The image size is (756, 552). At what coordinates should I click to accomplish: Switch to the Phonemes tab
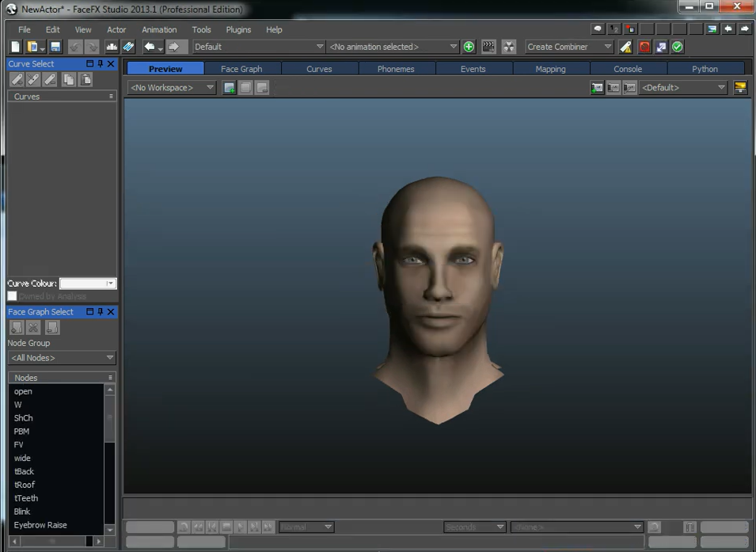[396, 68]
